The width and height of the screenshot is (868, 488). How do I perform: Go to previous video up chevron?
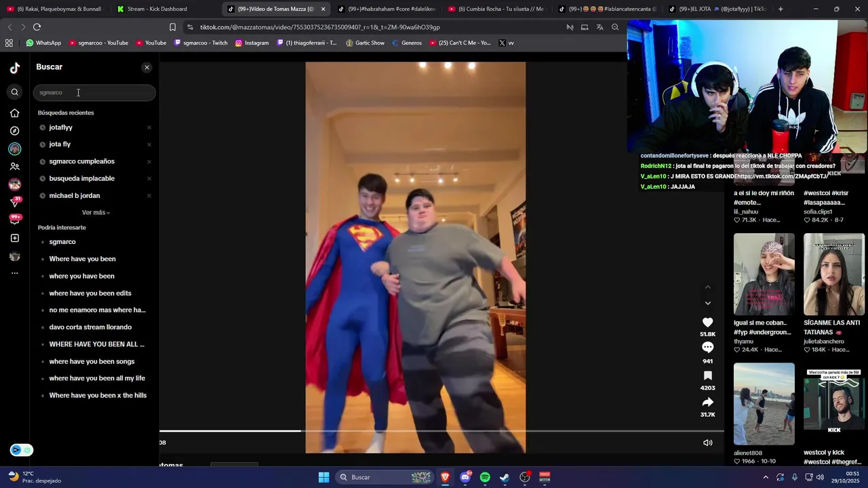click(x=708, y=287)
